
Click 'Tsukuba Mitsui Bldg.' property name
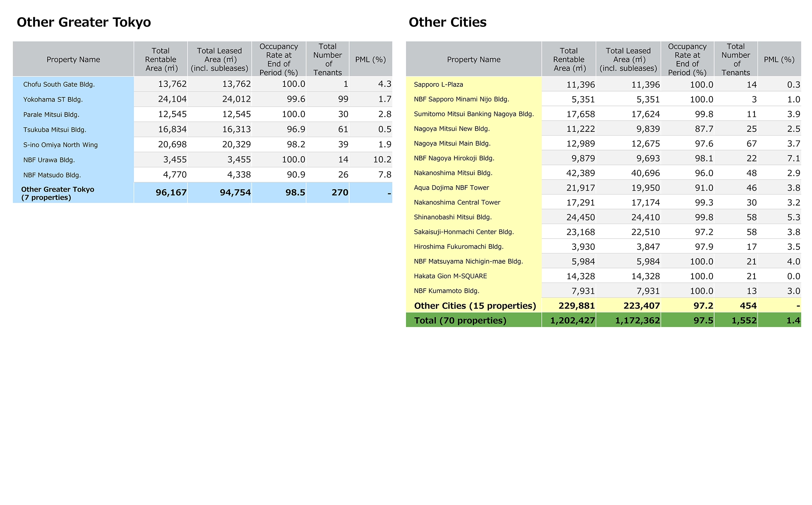(54, 130)
